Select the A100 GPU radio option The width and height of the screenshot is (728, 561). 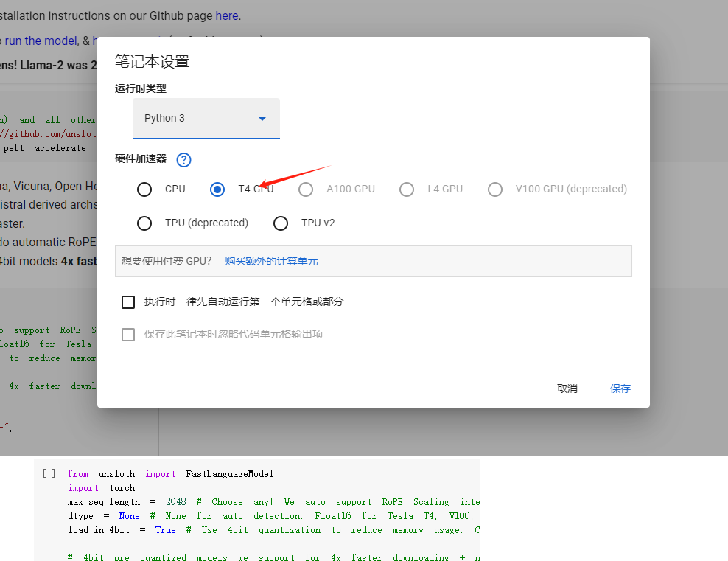click(306, 189)
